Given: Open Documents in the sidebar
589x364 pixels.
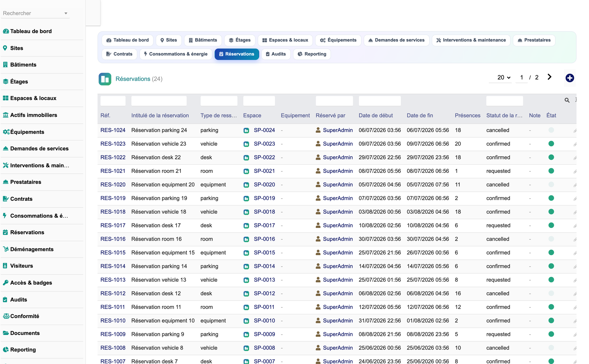Looking at the screenshot, I should [x=21, y=333].
